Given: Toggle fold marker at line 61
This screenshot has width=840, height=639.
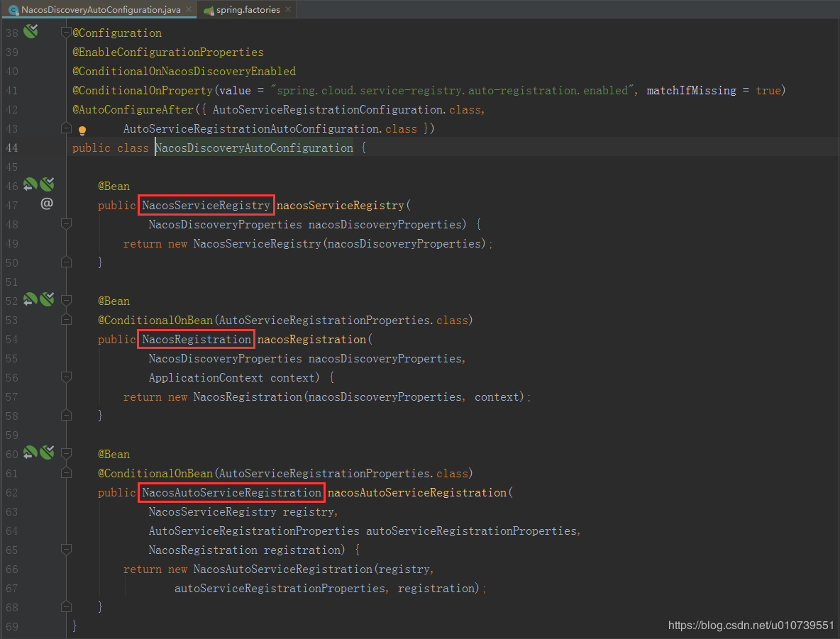Looking at the screenshot, I should tap(66, 473).
